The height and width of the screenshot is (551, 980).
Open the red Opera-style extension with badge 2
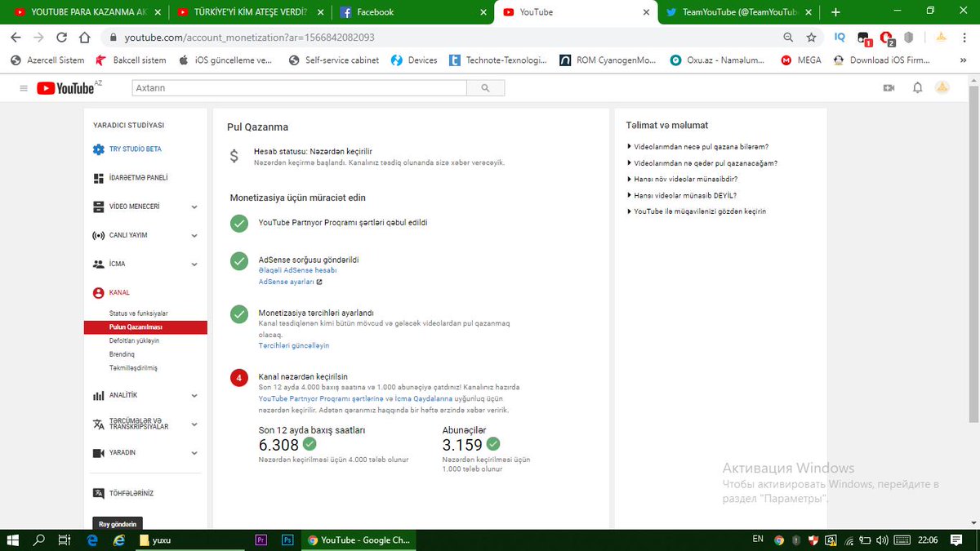[887, 38]
